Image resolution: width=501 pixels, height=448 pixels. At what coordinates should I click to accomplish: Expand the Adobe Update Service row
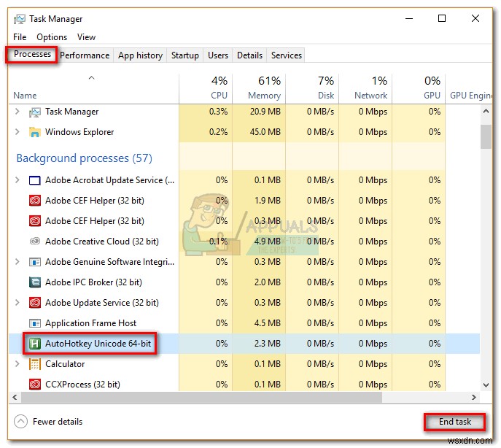tap(18, 303)
